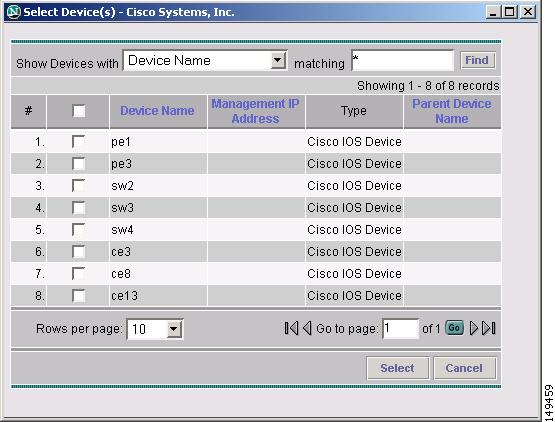Select the checkbox for sw2
The width and height of the screenshot is (555, 422).
tap(78, 186)
